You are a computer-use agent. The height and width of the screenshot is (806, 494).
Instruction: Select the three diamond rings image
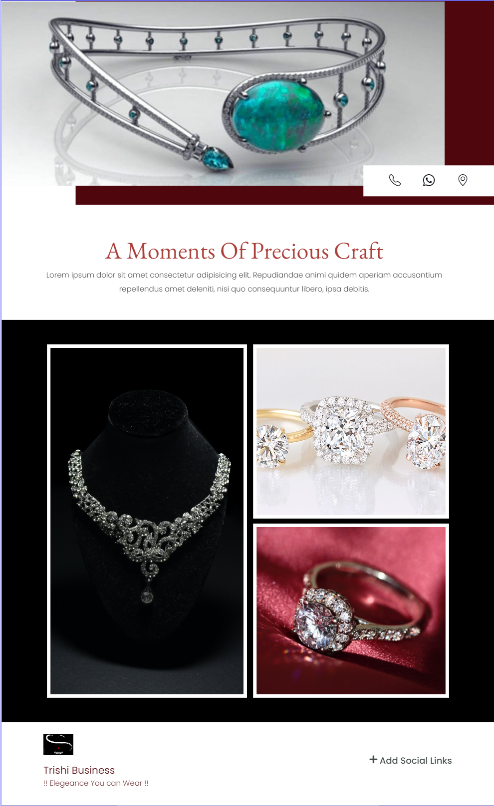click(x=351, y=431)
